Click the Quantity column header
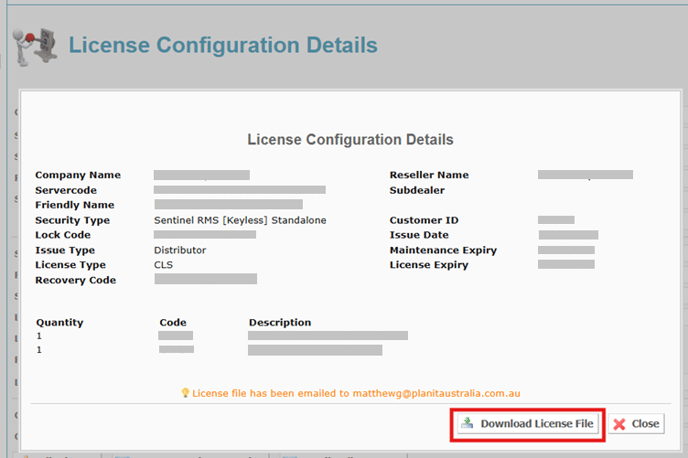This screenshot has width=688, height=458. point(60,323)
